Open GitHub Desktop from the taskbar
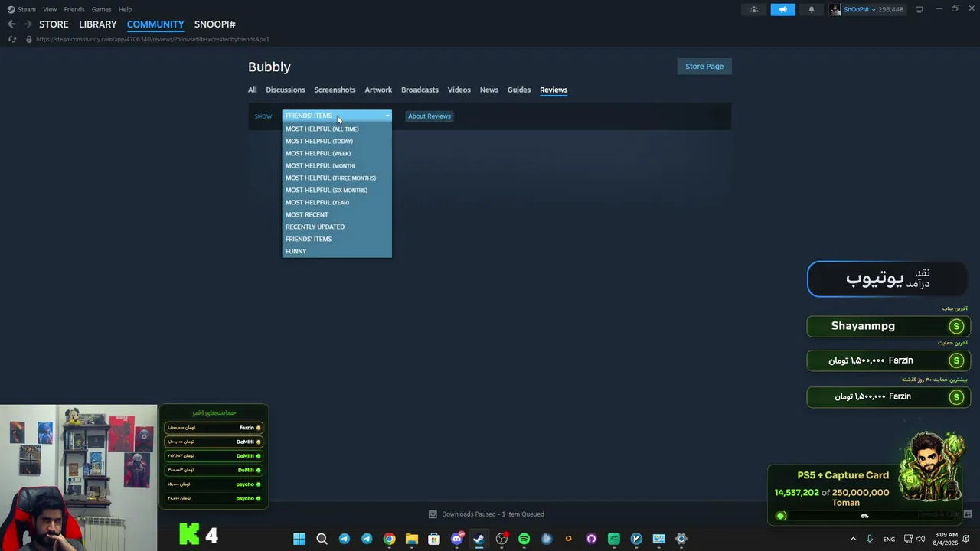 click(591, 539)
